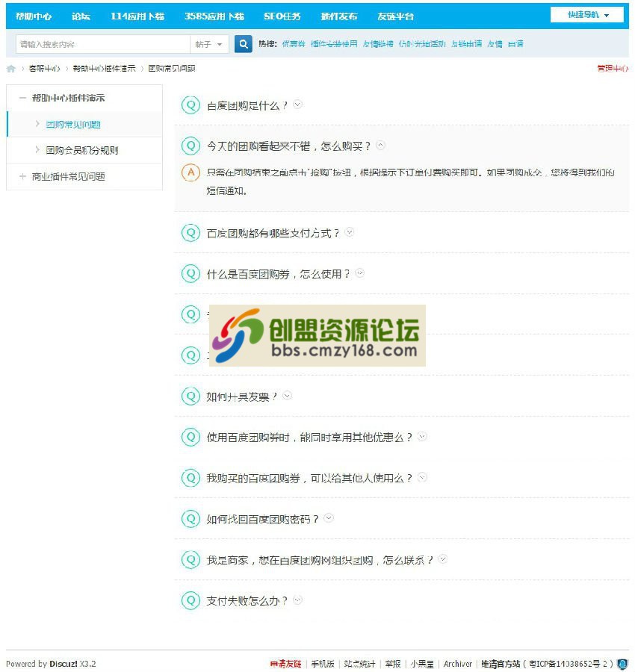The image size is (635, 672).
Task: Expand the arrow after 什么是百度团购券，怎么使用
Action: pos(360,273)
